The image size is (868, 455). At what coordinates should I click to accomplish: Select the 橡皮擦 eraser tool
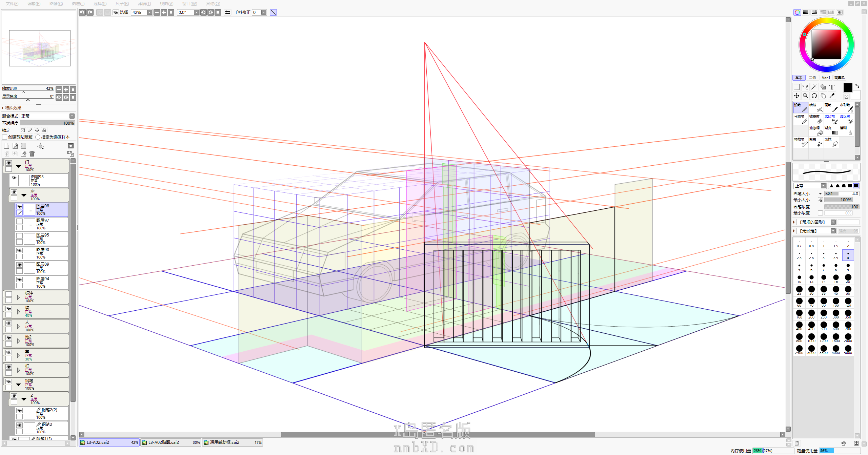click(x=816, y=119)
